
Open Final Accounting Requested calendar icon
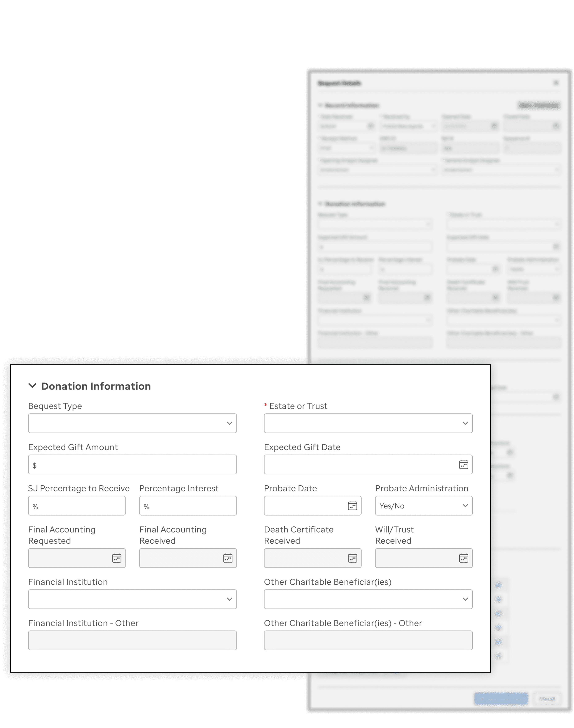[117, 558]
